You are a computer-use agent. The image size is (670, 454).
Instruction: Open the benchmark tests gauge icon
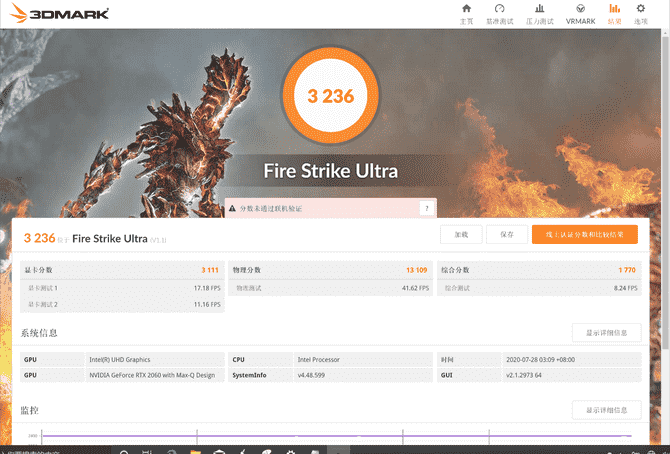point(499,9)
